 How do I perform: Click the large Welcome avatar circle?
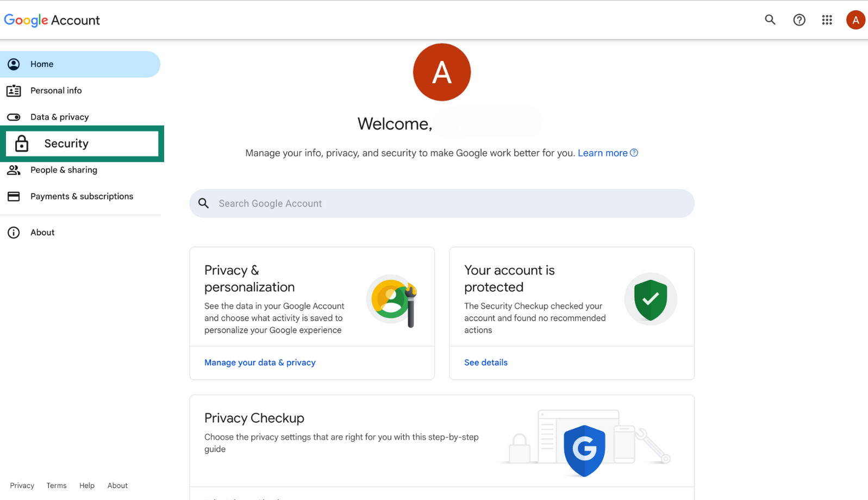click(x=441, y=72)
